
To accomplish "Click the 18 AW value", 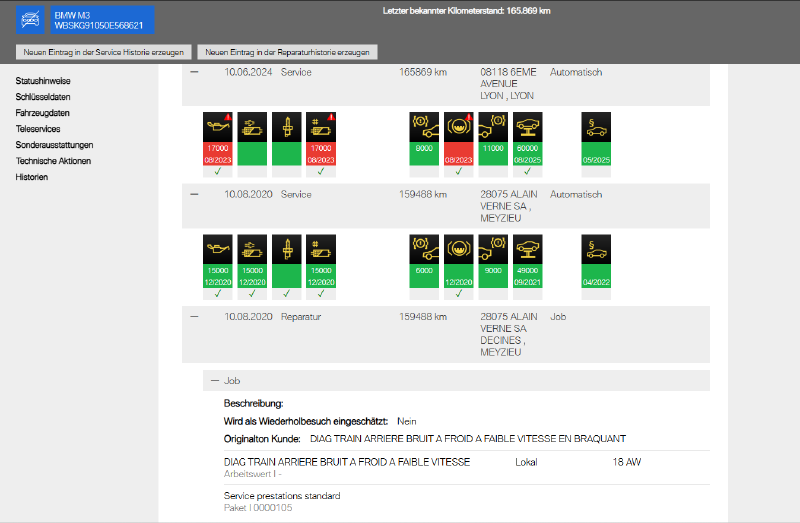I will pyautogui.click(x=627, y=462).
